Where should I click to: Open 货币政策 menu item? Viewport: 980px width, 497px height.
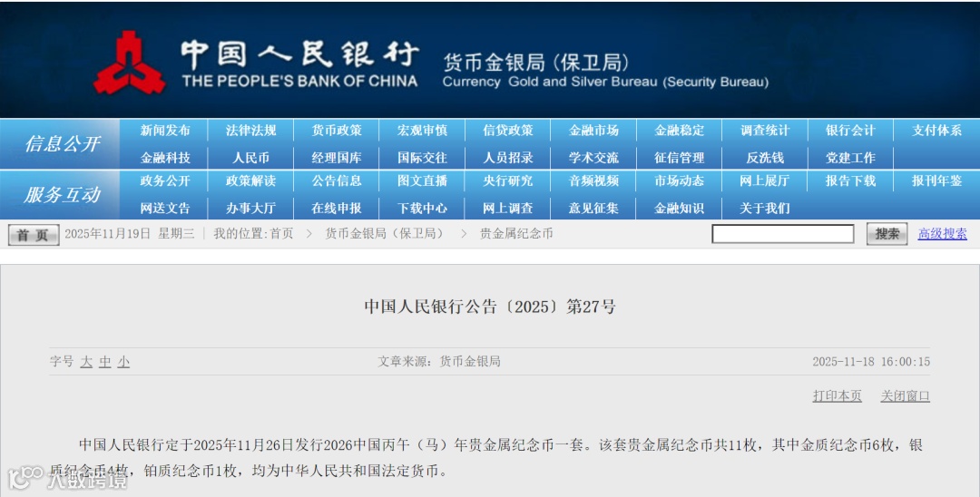point(337,131)
